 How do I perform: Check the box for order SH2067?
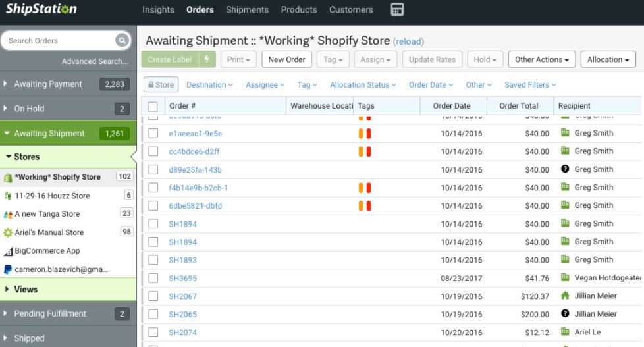153,296
